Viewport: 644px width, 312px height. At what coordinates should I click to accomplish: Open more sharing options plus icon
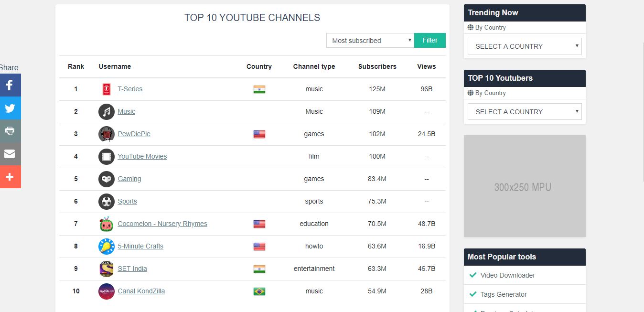click(10, 177)
